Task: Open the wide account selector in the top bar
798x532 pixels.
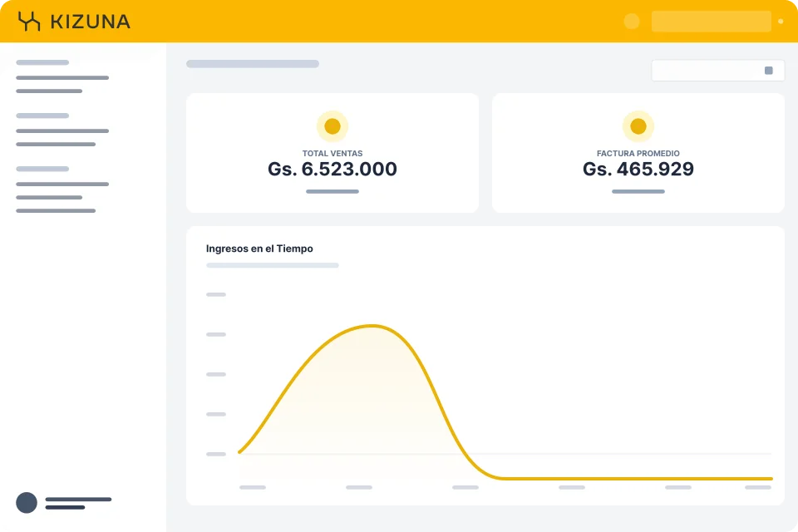Action: 711,22
